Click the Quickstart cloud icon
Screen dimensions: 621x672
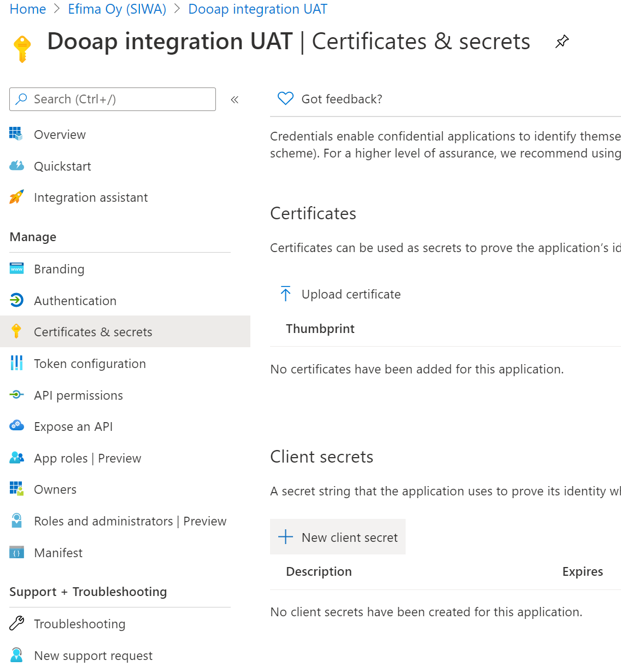[x=16, y=166]
